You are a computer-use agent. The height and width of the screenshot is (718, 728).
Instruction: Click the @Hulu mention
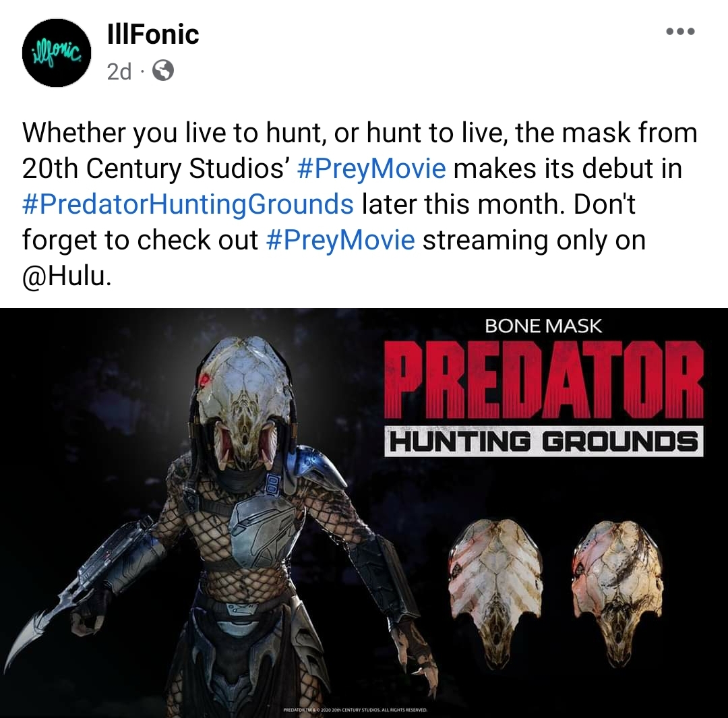[x=65, y=276]
